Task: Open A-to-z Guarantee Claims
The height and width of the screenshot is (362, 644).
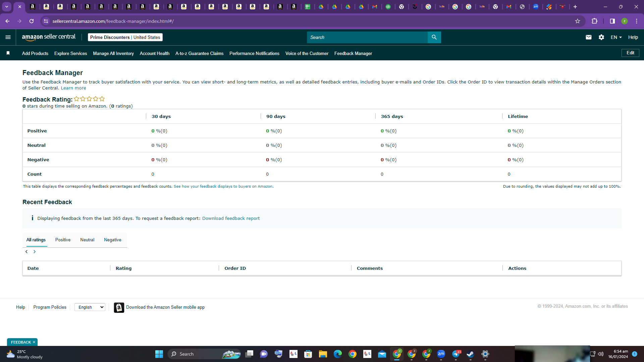Action: click(199, 53)
